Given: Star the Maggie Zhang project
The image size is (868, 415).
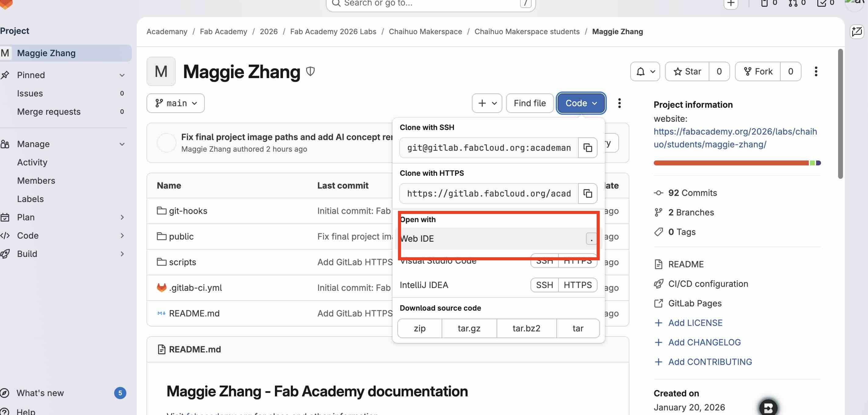Looking at the screenshot, I should point(687,71).
